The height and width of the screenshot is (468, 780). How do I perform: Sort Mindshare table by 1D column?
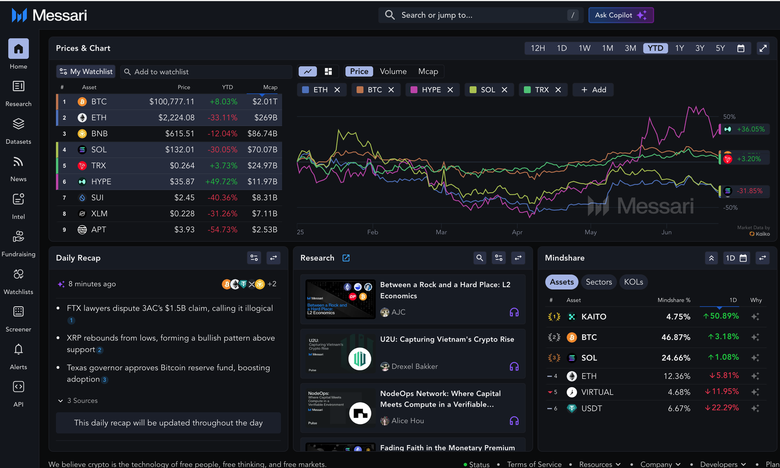(x=733, y=300)
